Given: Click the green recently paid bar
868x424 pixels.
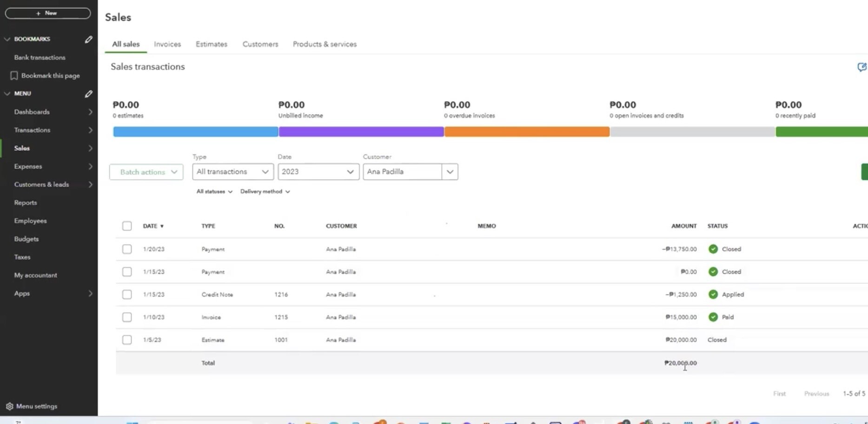Looking at the screenshot, I should [x=822, y=132].
